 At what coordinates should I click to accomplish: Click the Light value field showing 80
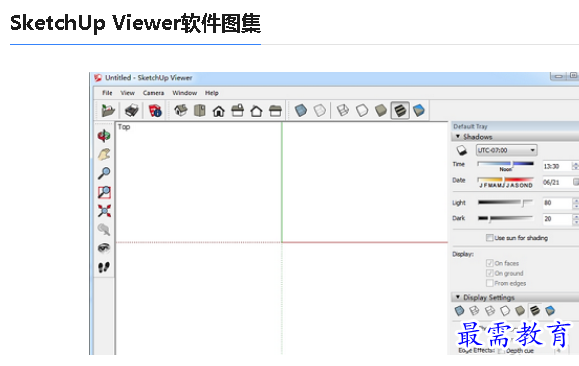(x=557, y=203)
